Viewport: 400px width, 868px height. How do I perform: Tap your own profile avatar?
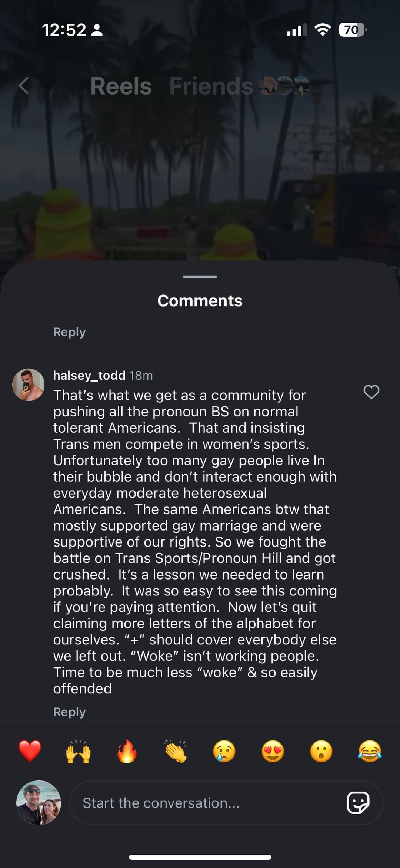[39, 803]
